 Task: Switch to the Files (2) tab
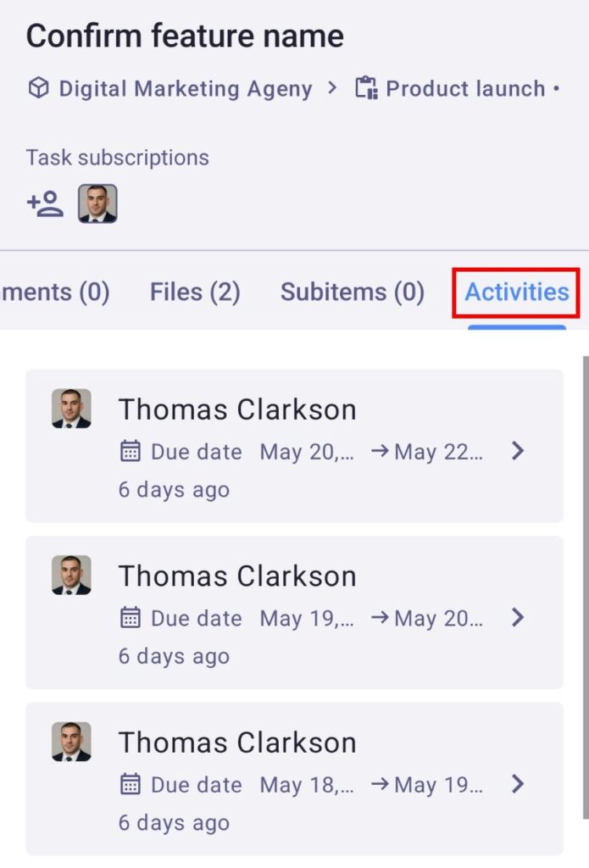coord(195,292)
